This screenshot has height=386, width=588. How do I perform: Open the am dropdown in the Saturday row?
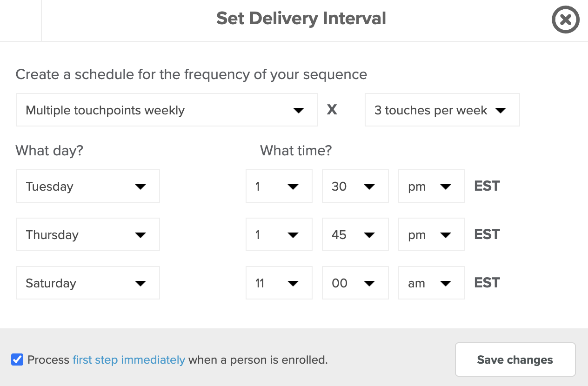tap(432, 283)
